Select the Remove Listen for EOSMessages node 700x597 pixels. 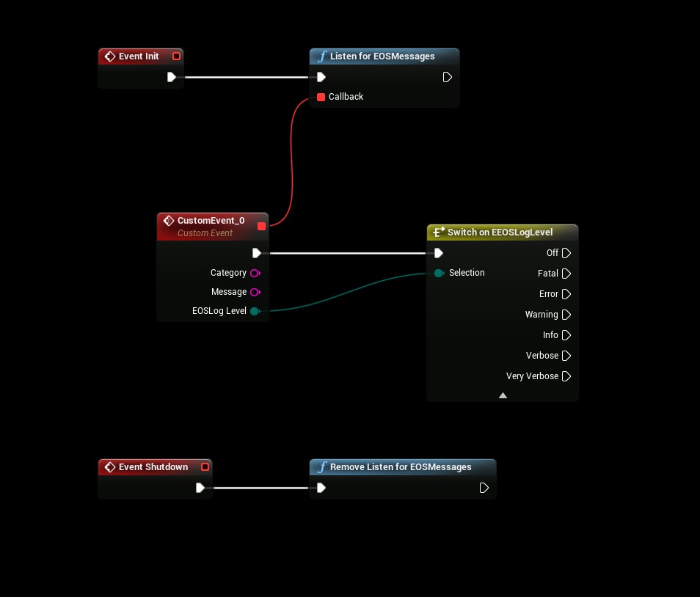(401, 467)
